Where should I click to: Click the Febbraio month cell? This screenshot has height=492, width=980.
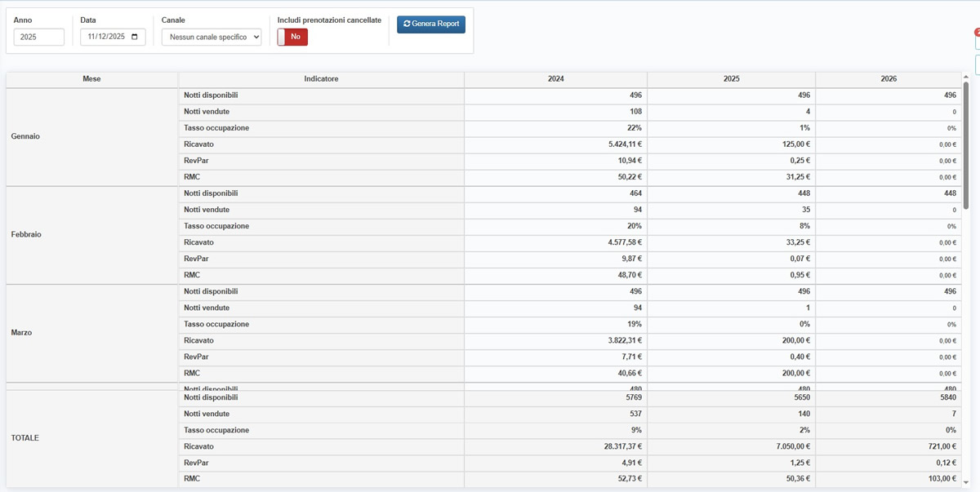point(26,234)
